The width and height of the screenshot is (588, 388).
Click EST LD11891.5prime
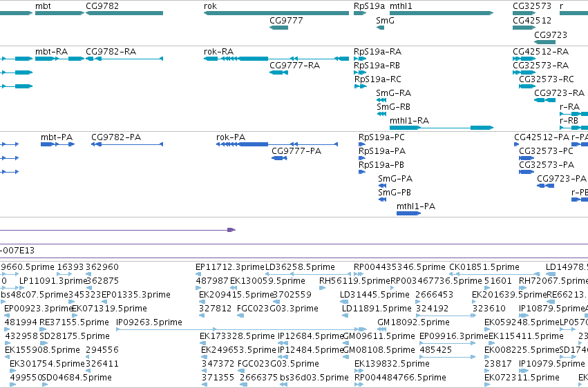pyautogui.click(x=377, y=309)
